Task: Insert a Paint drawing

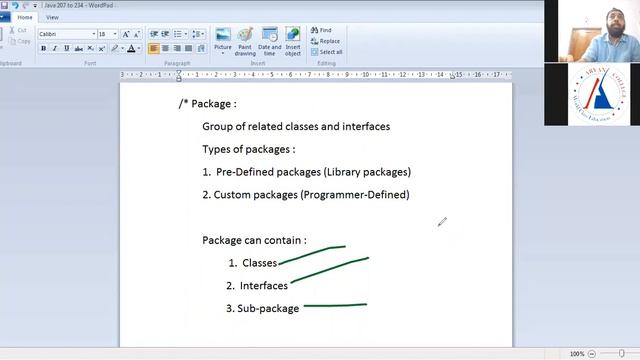Action: coord(245,42)
